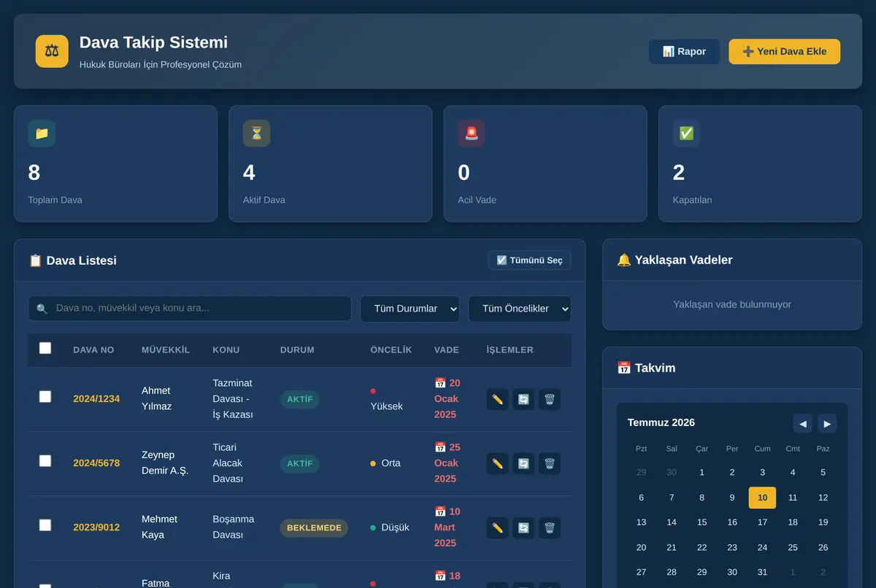This screenshot has width=876, height=588.
Task: Click the 25 Ocak 2025 due date
Action: (x=447, y=463)
